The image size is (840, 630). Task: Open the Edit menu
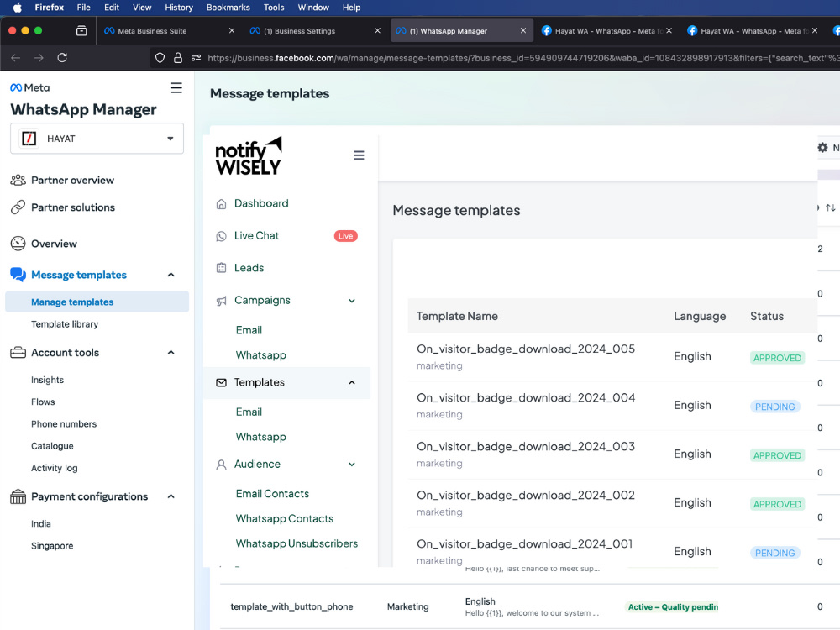pos(112,8)
